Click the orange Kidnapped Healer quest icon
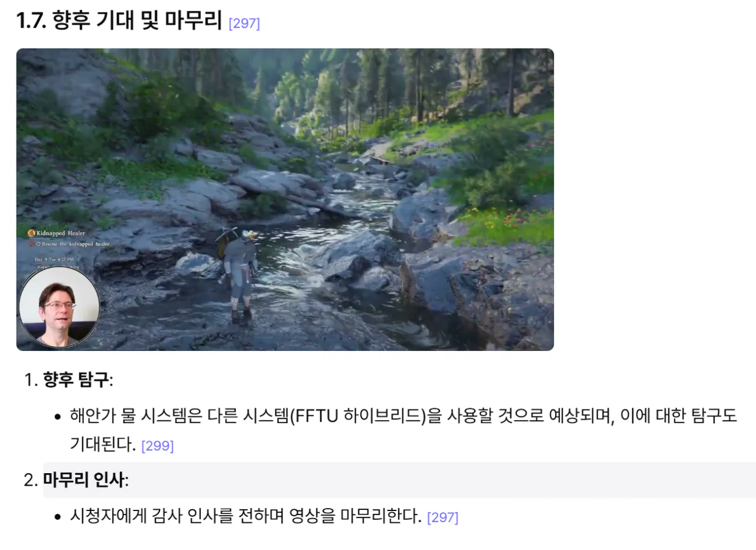Image resolution: width=756 pixels, height=550 pixels. (31, 233)
